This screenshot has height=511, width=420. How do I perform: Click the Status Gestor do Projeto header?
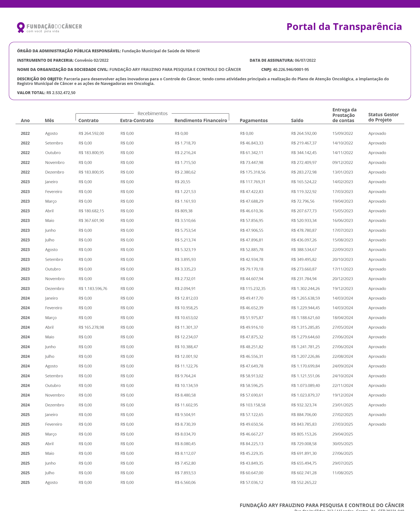point(383,117)
